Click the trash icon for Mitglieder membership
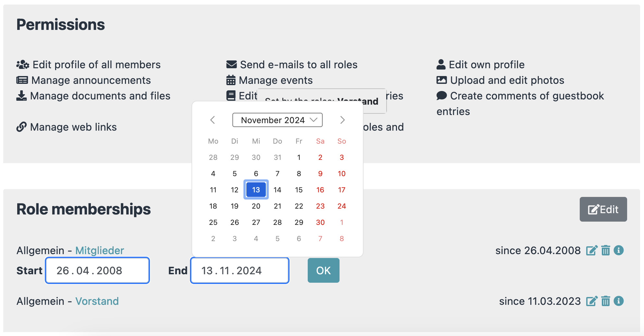Screen dimensions: 644x336 point(605,251)
